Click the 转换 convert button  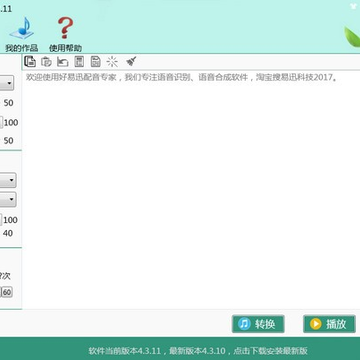point(258,324)
